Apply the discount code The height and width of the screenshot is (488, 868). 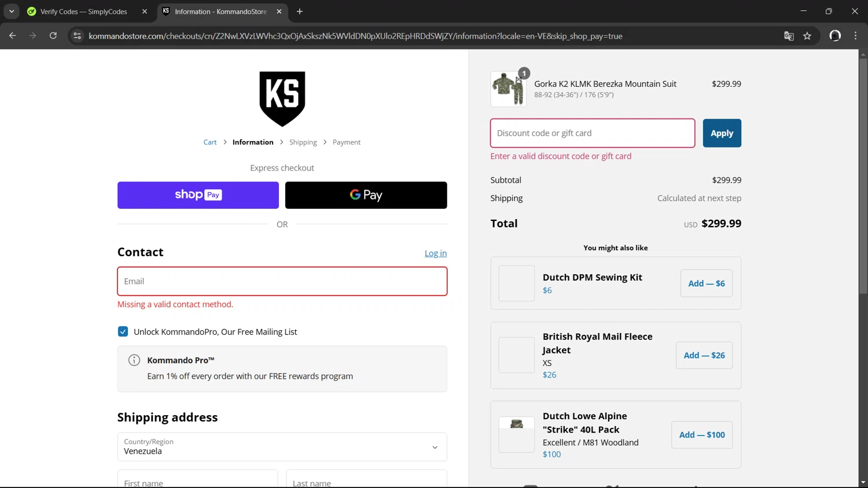(x=722, y=133)
